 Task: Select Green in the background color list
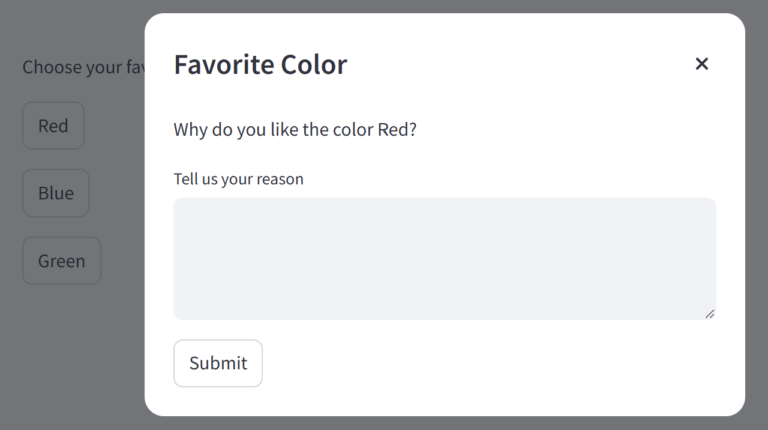(61, 261)
